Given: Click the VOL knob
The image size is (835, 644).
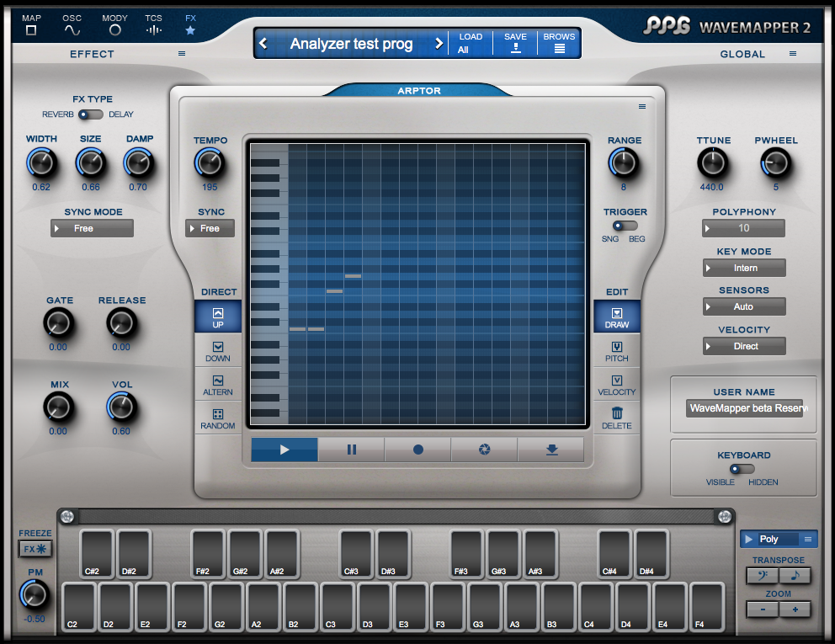Looking at the screenshot, I should click(121, 407).
